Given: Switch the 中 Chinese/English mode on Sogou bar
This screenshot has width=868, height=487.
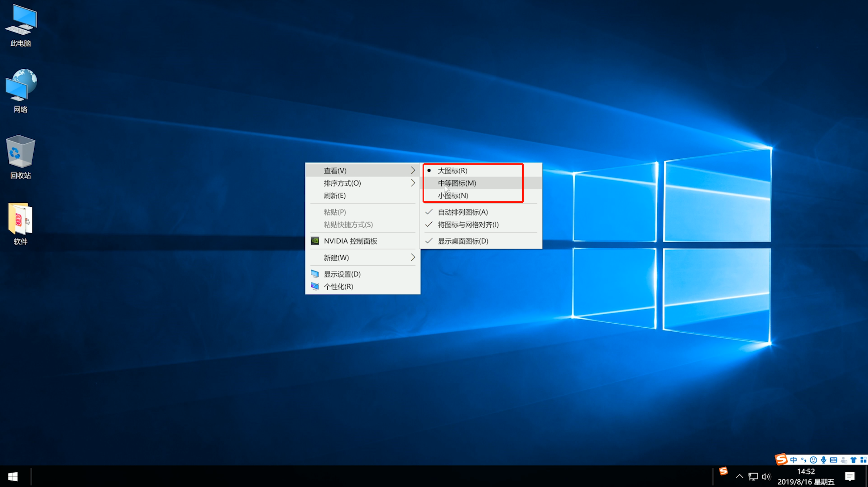Looking at the screenshot, I should coord(794,460).
